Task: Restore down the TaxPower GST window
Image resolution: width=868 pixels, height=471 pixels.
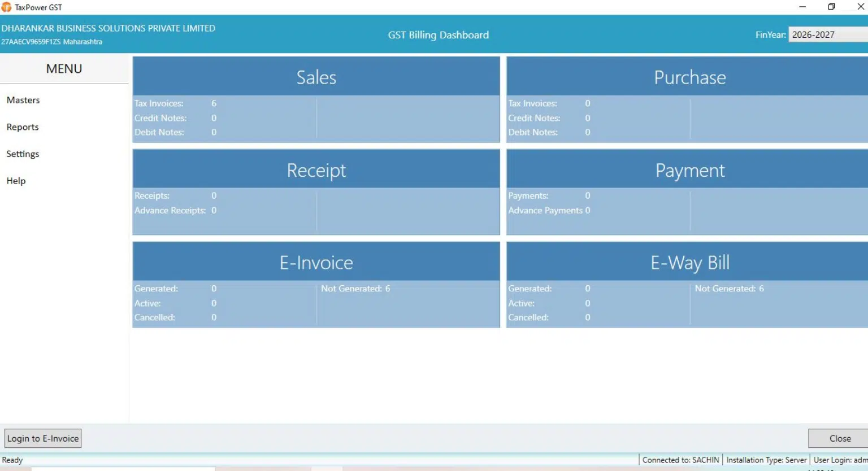Action: pos(831,7)
